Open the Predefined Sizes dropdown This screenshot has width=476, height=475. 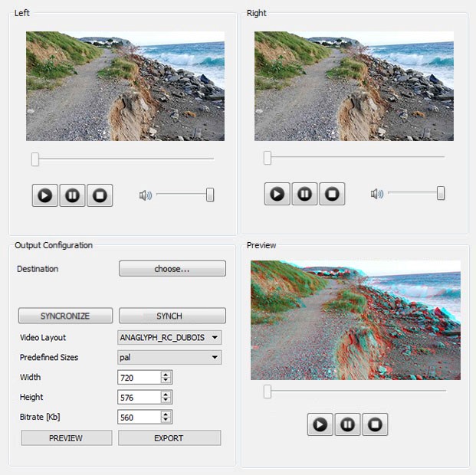coord(169,357)
